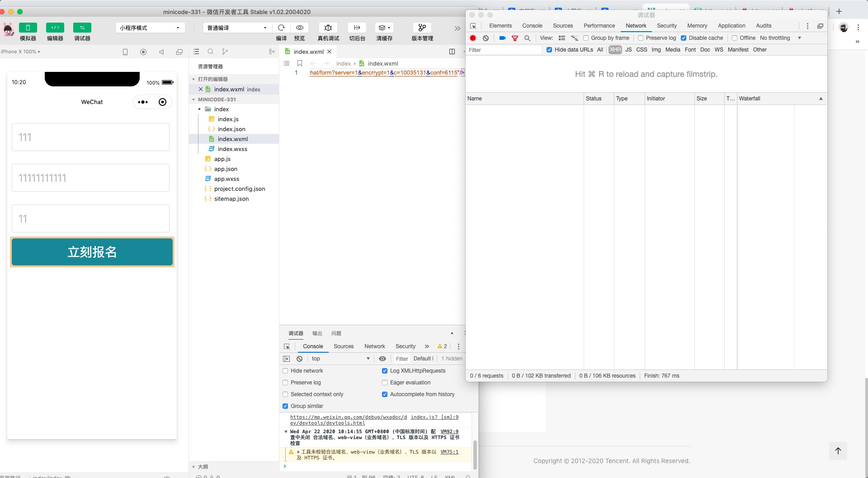The height and width of the screenshot is (478, 868).
Task: Split the editor with the layout icon
Action: tap(452, 52)
